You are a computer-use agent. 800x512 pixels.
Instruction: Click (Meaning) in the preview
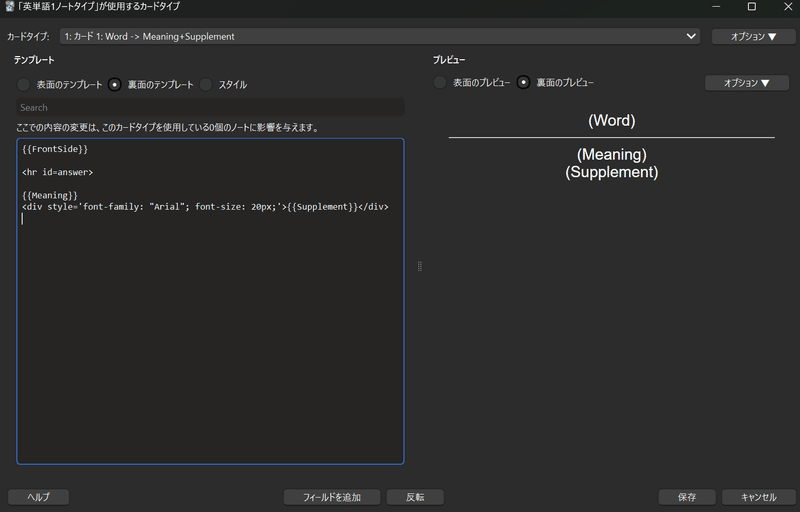coord(612,155)
